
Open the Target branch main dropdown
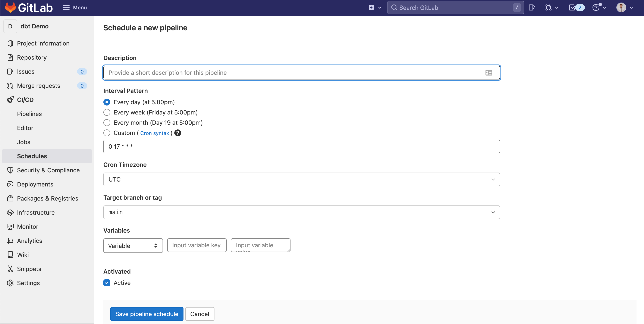pos(302,212)
